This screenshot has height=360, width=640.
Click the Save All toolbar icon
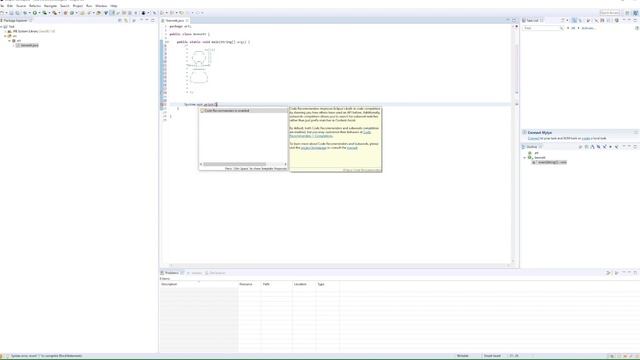(x=18, y=13)
